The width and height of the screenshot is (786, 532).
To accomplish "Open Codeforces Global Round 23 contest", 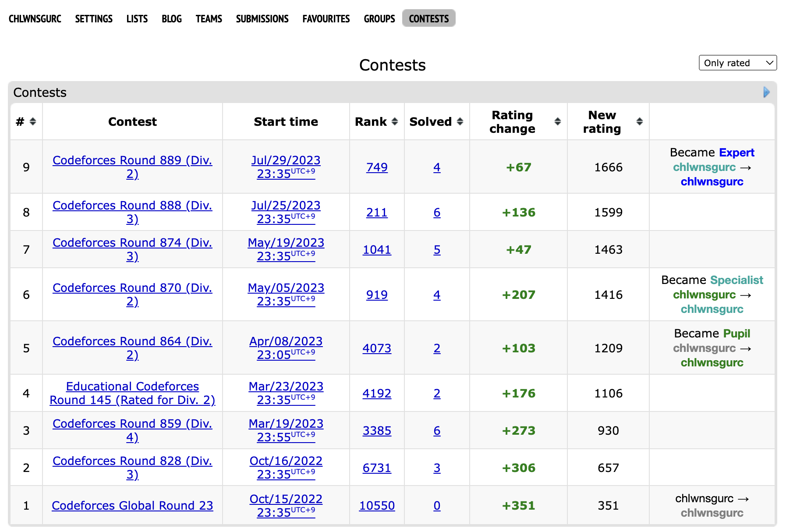I will 132,505.
